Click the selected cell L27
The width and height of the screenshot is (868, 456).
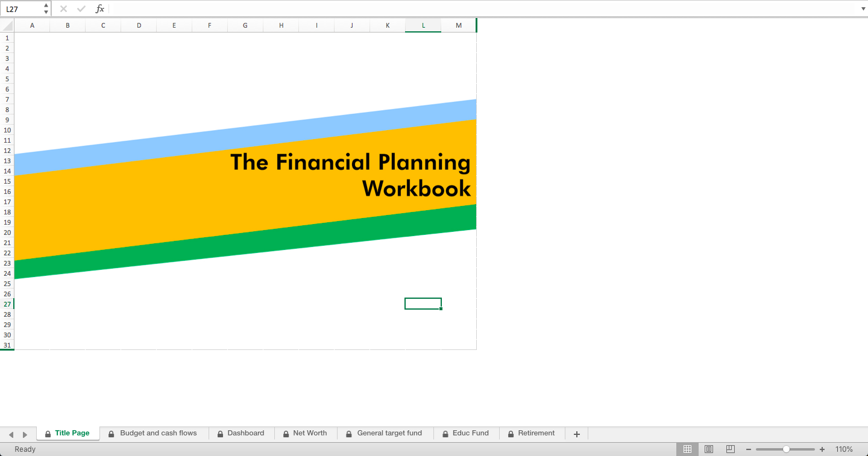(423, 304)
